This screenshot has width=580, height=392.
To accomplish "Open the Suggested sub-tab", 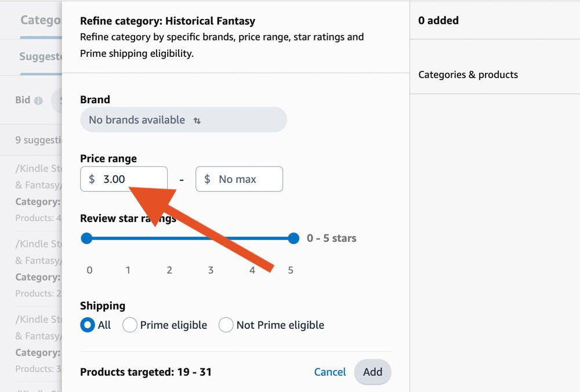I will click(41, 57).
